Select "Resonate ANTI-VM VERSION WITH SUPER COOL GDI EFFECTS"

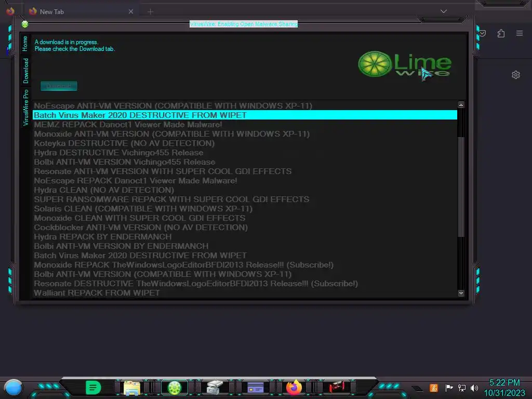tap(245, 171)
